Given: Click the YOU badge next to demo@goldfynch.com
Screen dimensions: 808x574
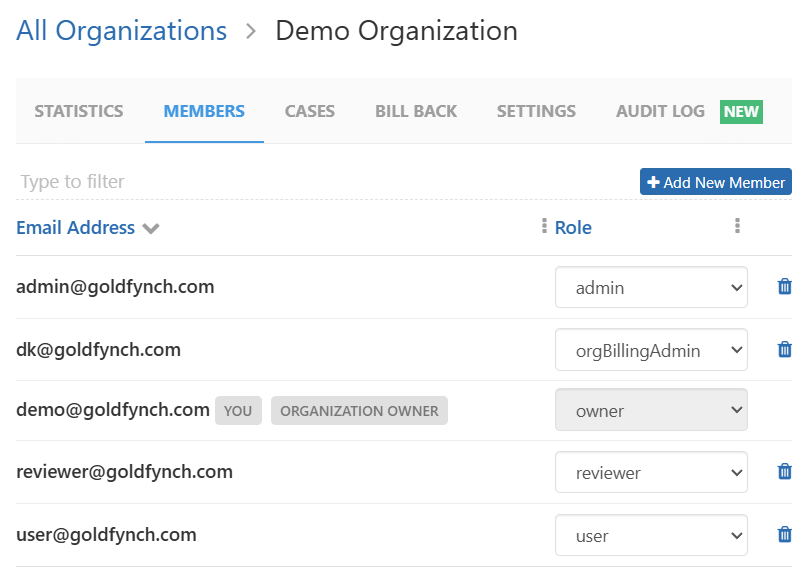Looking at the screenshot, I should (238, 411).
